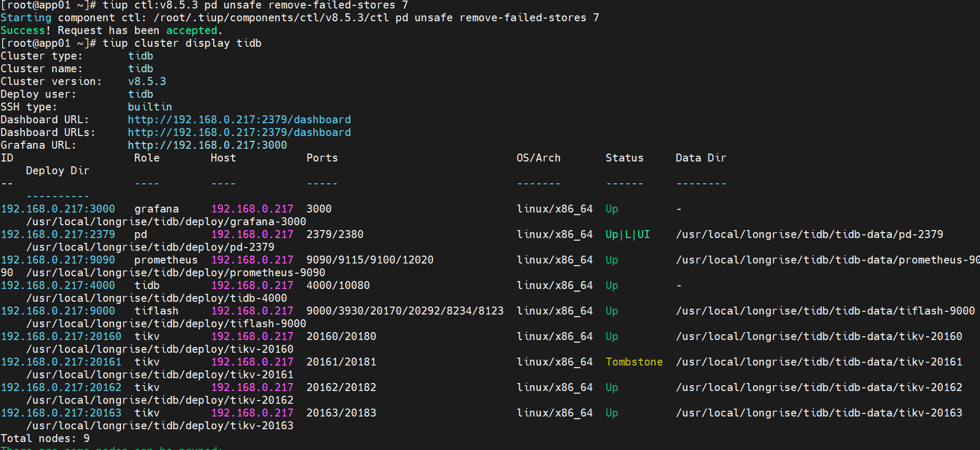Click the link next to 'Dashboard URL:'
Screen dimensions: 980x450
click(x=239, y=120)
